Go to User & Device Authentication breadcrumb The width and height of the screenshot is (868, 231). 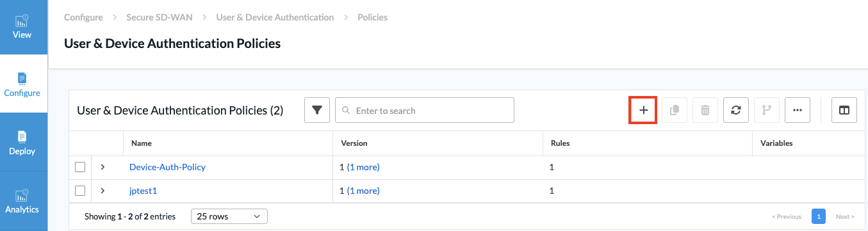click(275, 17)
